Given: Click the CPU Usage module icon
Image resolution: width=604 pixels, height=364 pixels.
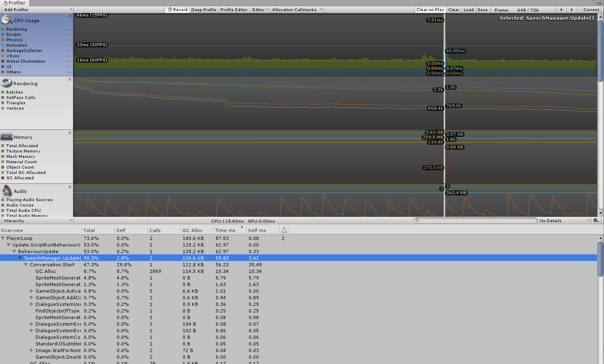Looking at the screenshot, I should pyautogui.click(x=6, y=19).
